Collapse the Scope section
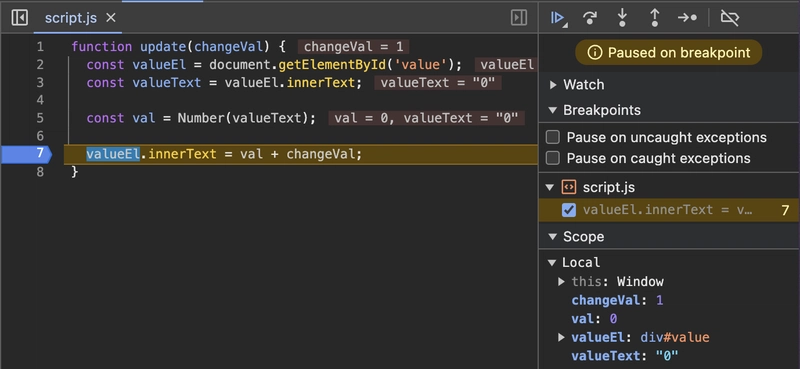Screen dimensions: 800x369 coord(553,237)
